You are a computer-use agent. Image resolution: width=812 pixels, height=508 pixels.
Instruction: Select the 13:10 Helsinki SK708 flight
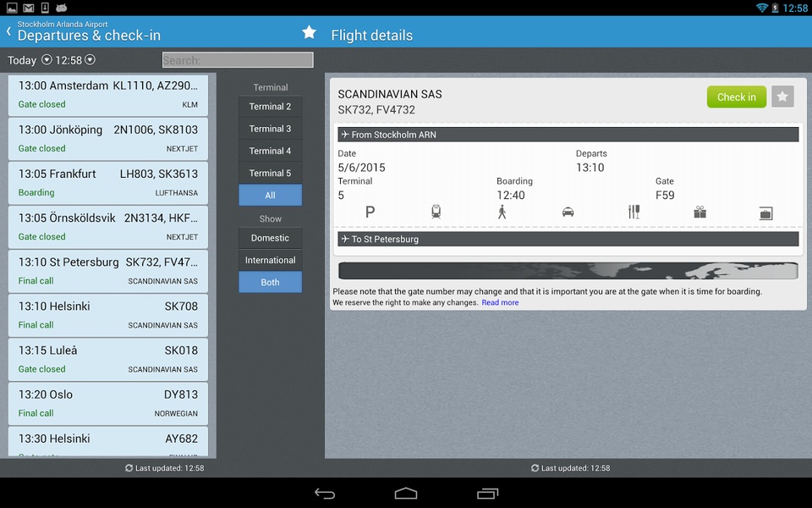coord(108,315)
